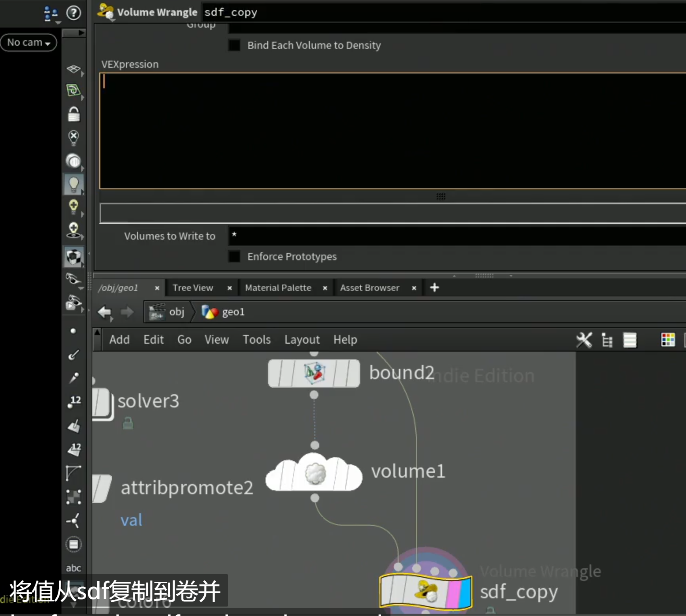The width and height of the screenshot is (686, 616).
Task: Click the obj path button
Action: tap(167, 312)
